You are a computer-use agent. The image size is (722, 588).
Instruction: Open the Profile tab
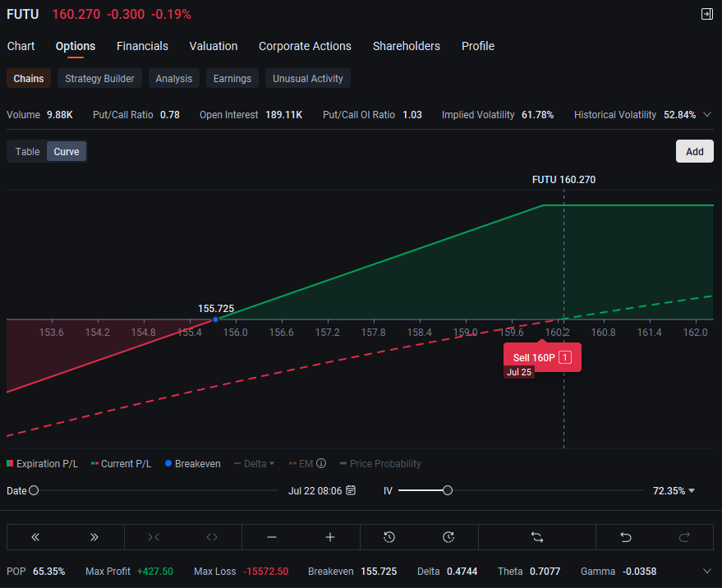click(x=478, y=46)
